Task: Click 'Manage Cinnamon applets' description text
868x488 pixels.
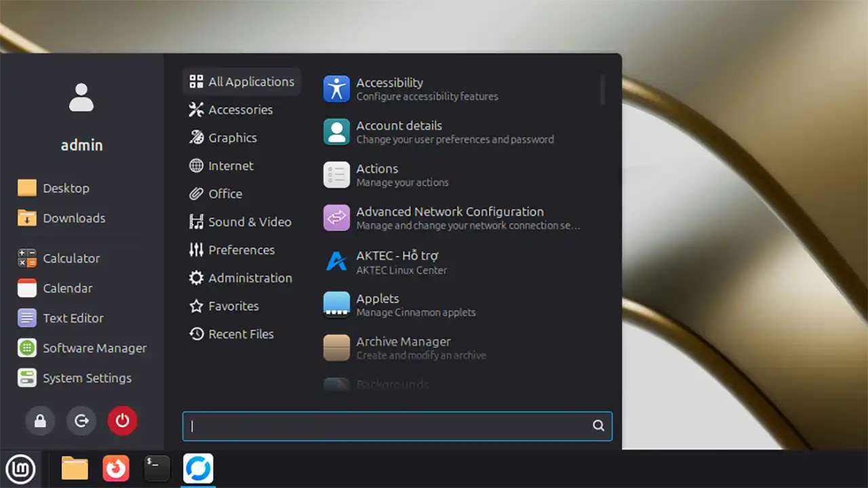Action: point(416,313)
